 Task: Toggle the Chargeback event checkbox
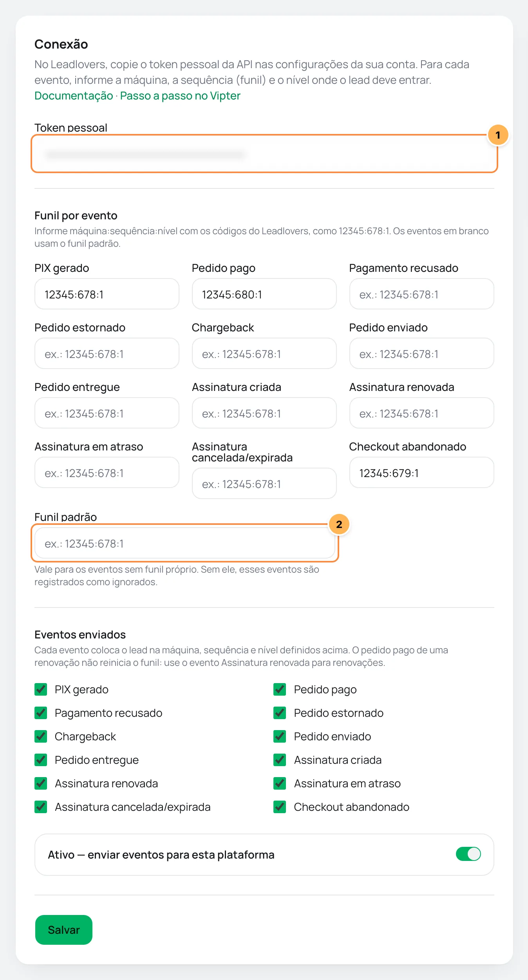41,736
